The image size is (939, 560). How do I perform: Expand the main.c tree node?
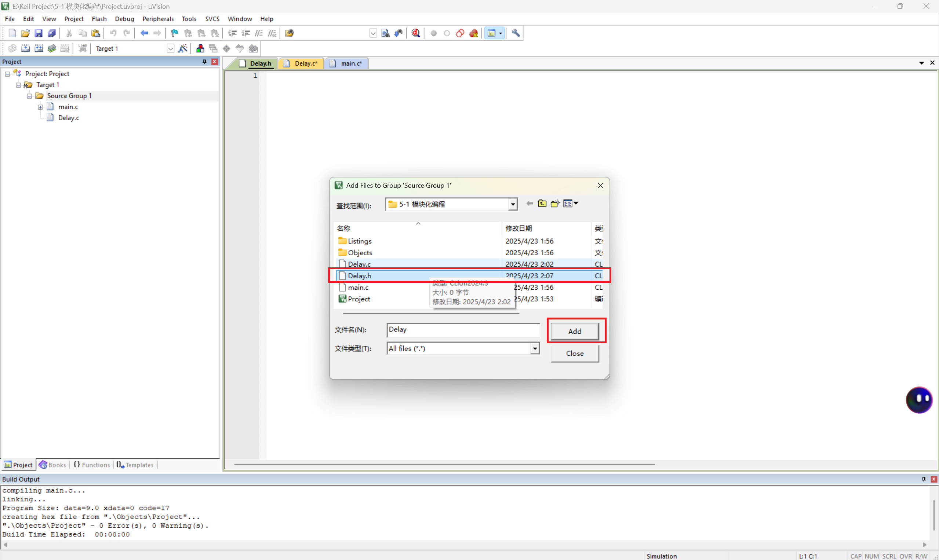pos(40,107)
